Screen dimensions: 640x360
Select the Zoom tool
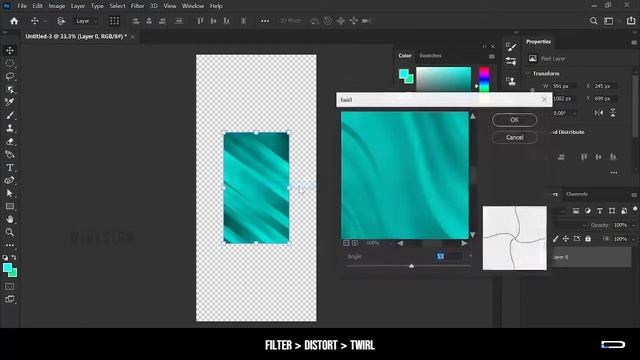click(10, 232)
